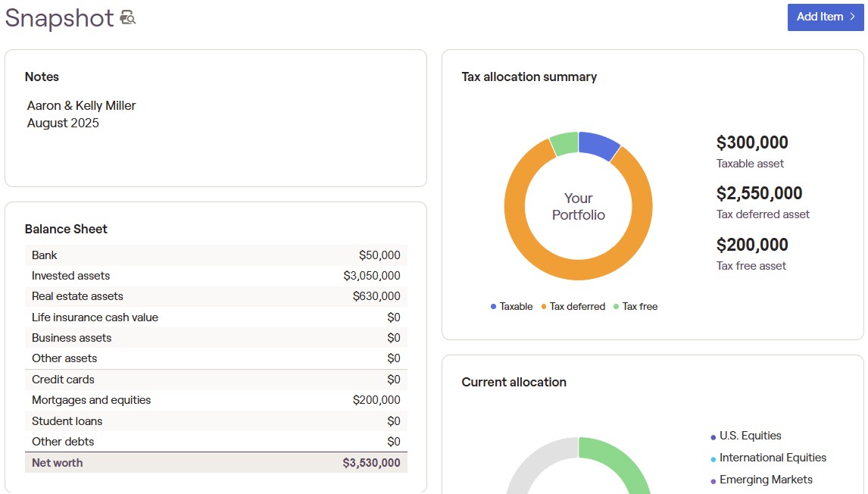Select the International Equities legend dot
The height and width of the screenshot is (494, 868).
(713, 459)
